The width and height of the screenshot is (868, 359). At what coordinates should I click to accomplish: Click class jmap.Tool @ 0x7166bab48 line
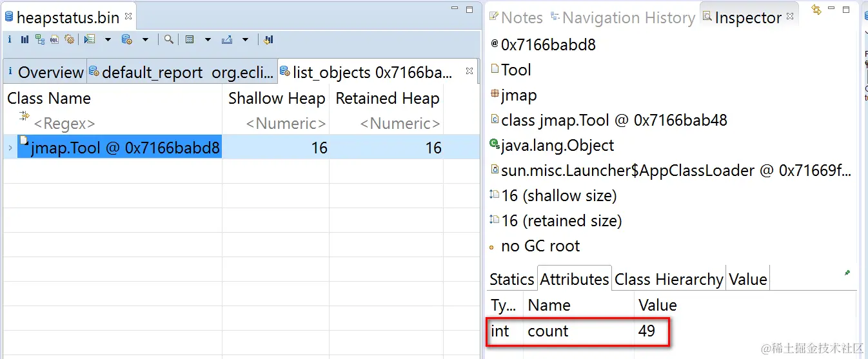[614, 120]
